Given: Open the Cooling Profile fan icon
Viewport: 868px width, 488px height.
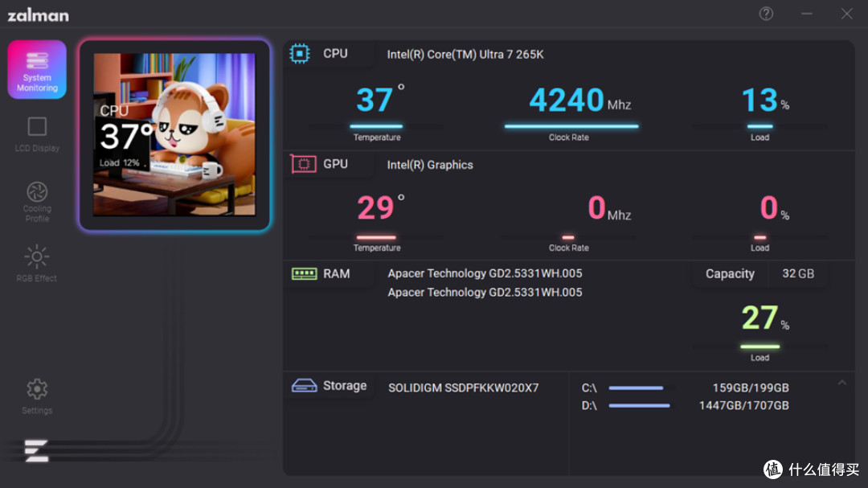Looking at the screenshot, I should tap(37, 192).
